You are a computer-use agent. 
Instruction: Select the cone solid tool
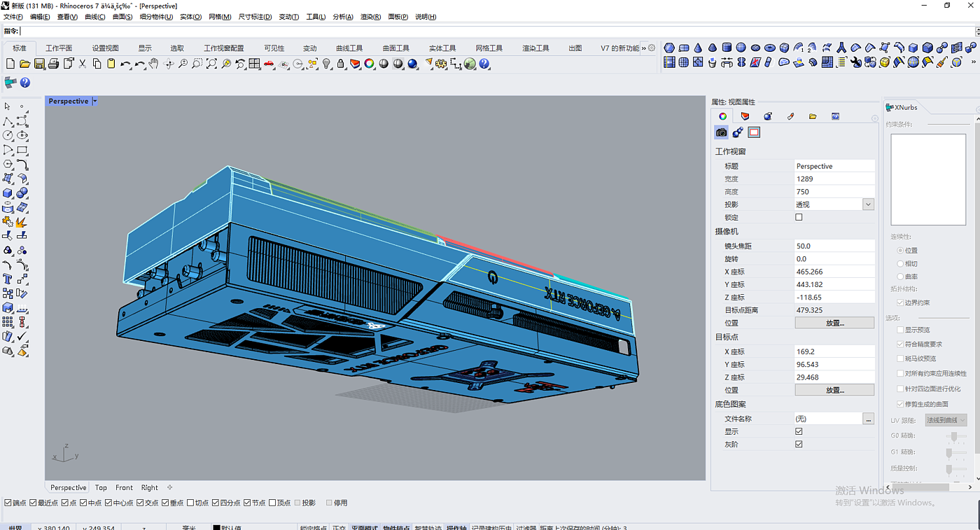[x=698, y=48]
